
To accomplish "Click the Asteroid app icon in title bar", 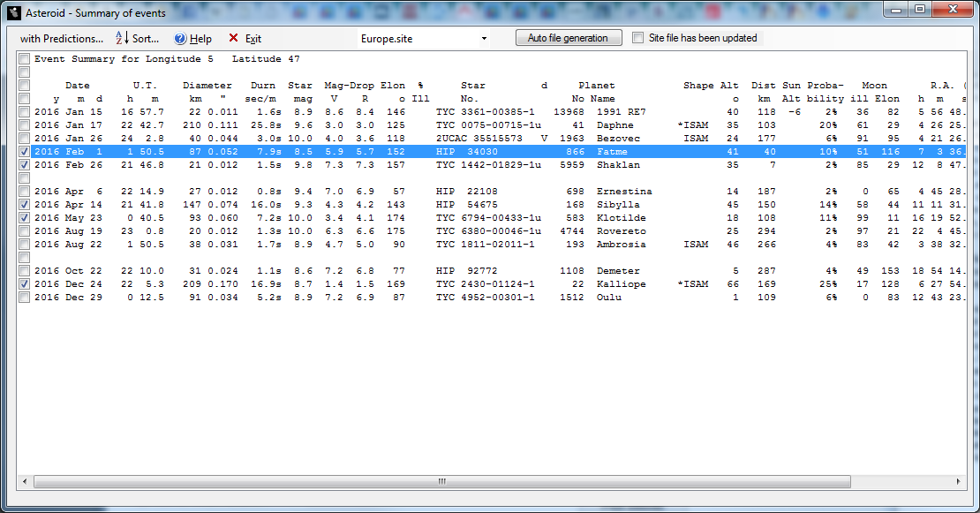I will [13, 12].
